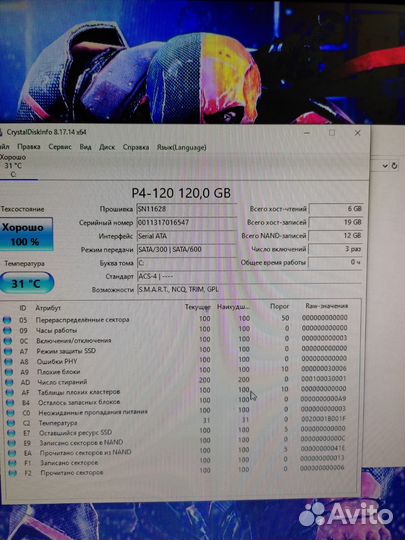Image resolution: width=405 pixels, height=540 pixels.
Task: Select the Прочитано секторов из NAND text
Action: (85, 452)
